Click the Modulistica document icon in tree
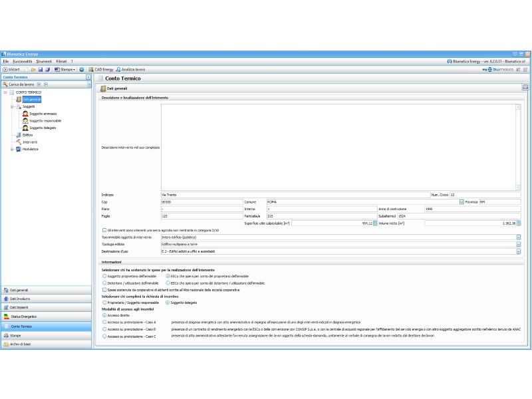532x399 pixels. pyautogui.click(x=19, y=149)
